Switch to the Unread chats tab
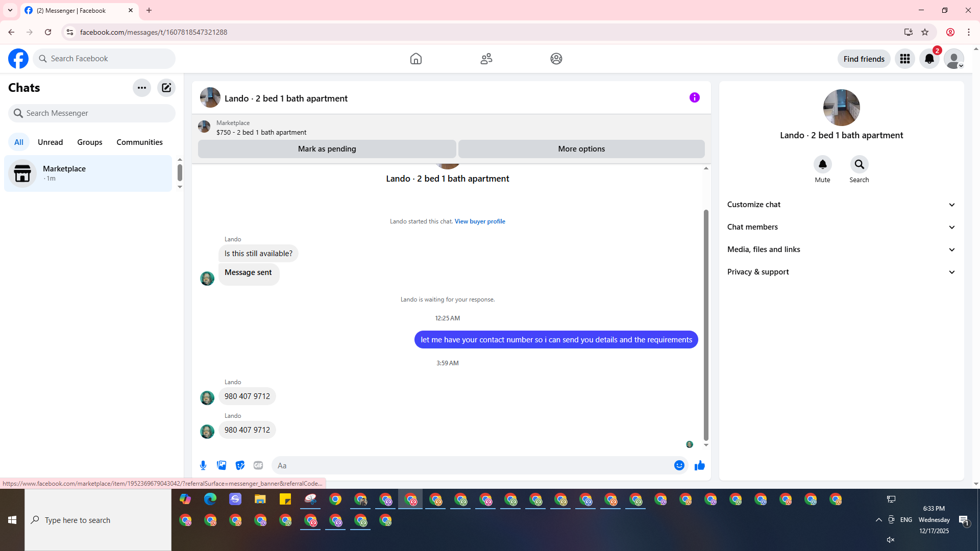Screen dimensions: 980x551 click(x=50, y=142)
